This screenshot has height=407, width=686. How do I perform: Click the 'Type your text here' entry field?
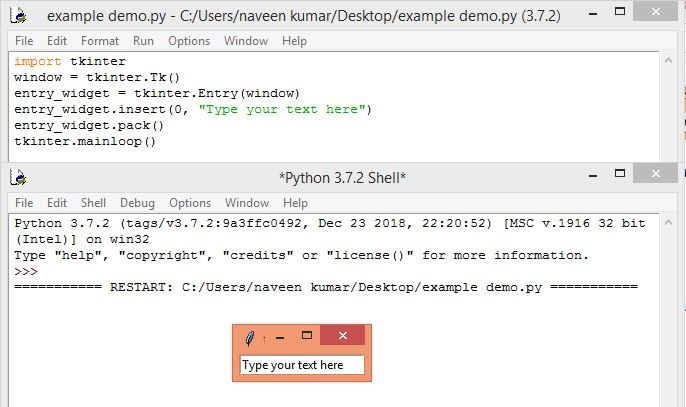[x=302, y=365]
